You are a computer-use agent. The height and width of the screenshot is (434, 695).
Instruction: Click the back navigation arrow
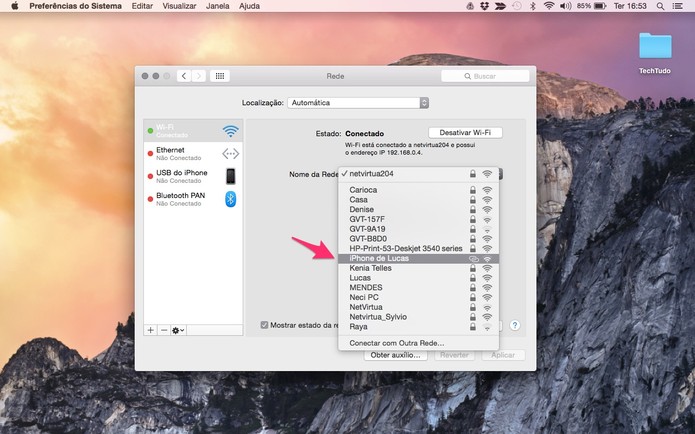(x=184, y=76)
